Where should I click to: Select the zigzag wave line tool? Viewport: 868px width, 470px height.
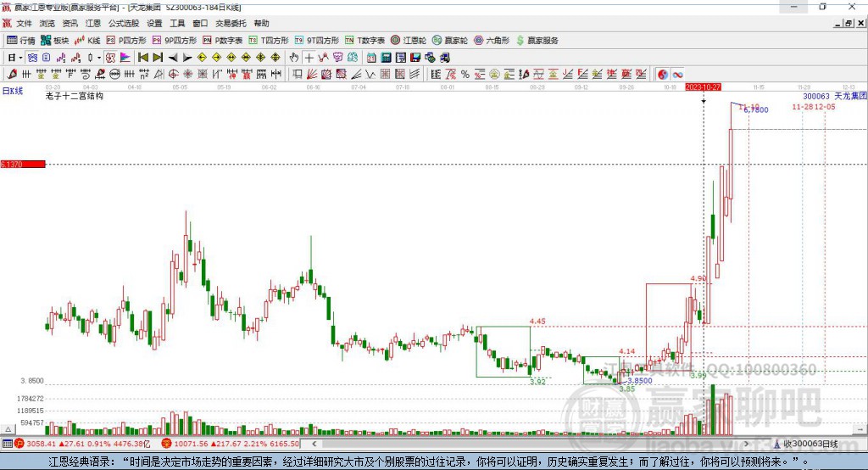(x=370, y=74)
